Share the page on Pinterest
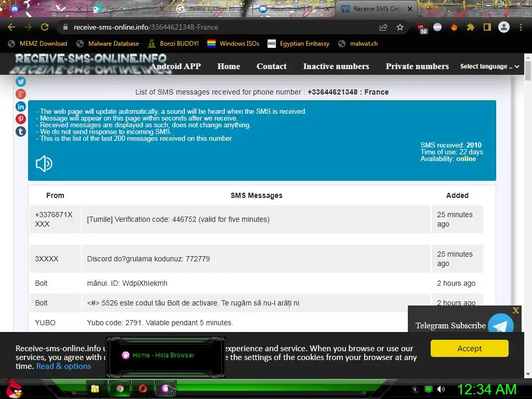This screenshot has width=532, height=399. coord(21,119)
